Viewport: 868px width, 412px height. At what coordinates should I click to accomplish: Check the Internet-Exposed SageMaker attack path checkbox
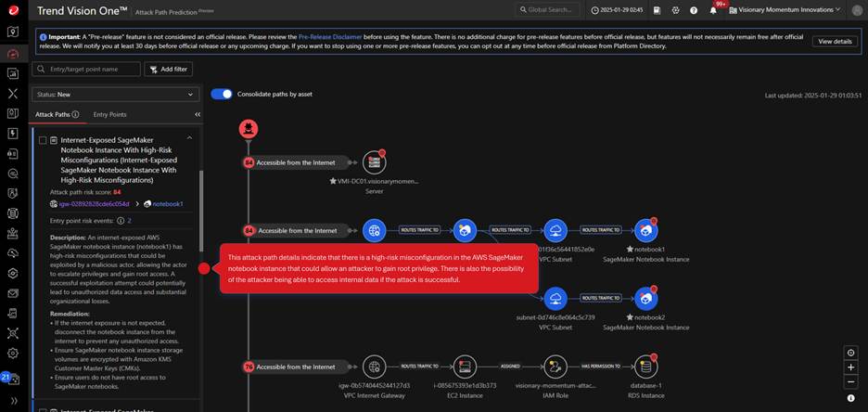(43, 141)
